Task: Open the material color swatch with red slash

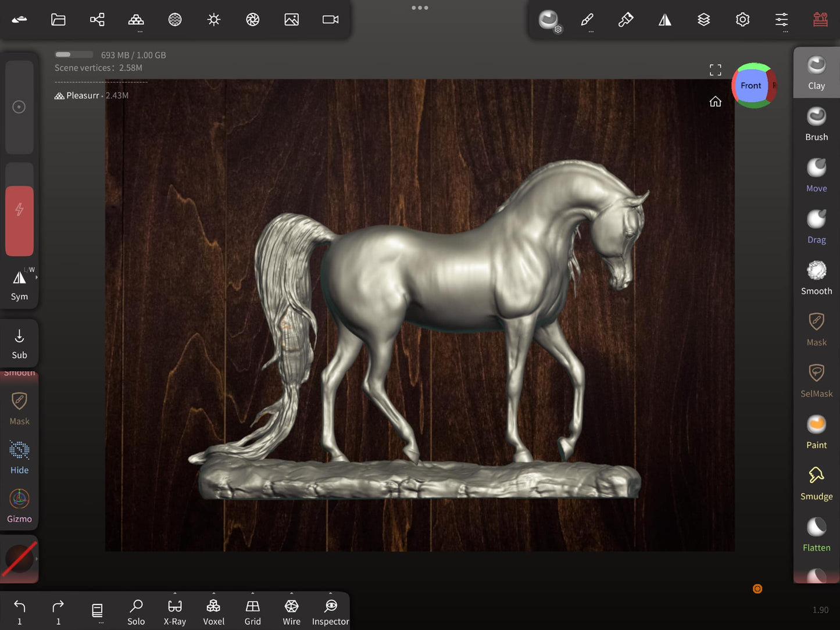Action: pyautogui.click(x=19, y=559)
